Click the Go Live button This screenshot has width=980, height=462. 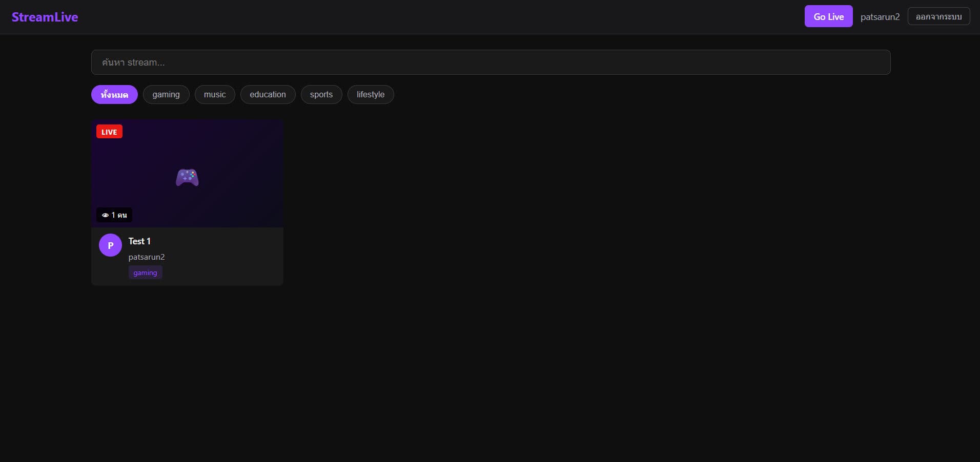pos(828,16)
